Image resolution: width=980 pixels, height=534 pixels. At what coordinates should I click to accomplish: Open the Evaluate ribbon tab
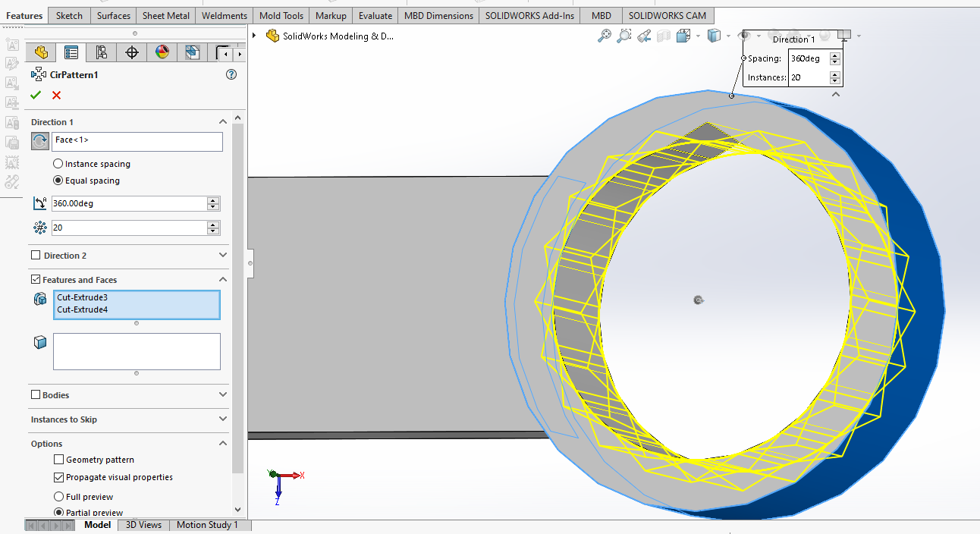[x=375, y=15]
